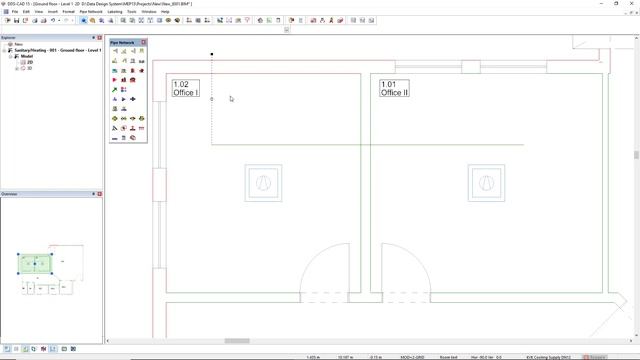The width and height of the screenshot is (640, 360).
Task: Open the Tools menu
Action: click(x=132, y=12)
